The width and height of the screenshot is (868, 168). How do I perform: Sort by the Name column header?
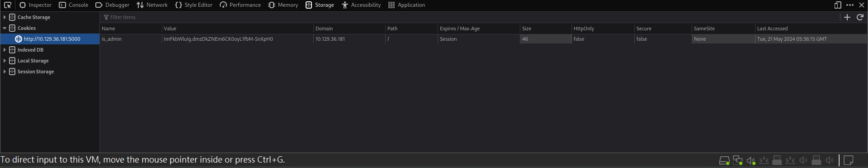[x=131, y=29]
